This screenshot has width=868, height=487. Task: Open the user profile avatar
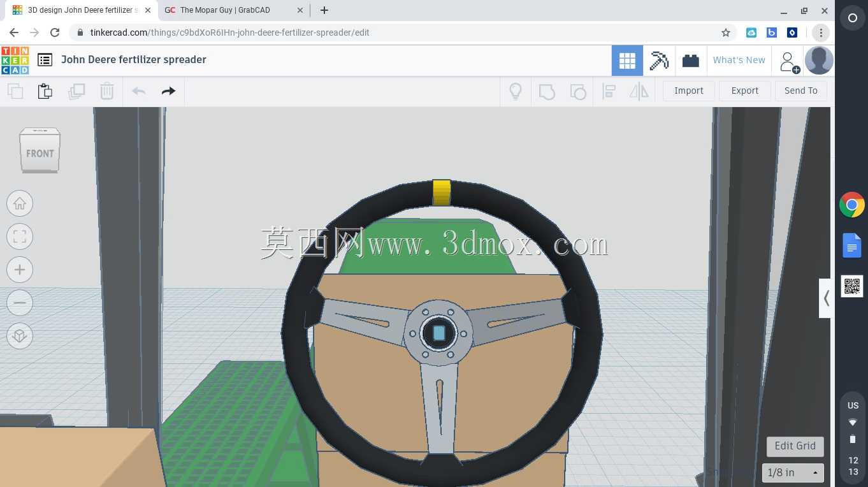pyautogui.click(x=819, y=61)
